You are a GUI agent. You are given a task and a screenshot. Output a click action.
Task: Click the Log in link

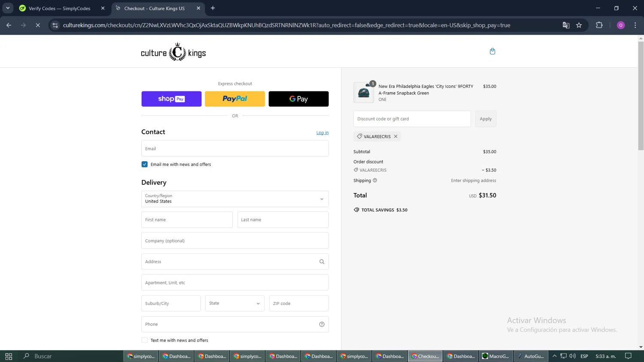pyautogui.click(x=322, y=133)
